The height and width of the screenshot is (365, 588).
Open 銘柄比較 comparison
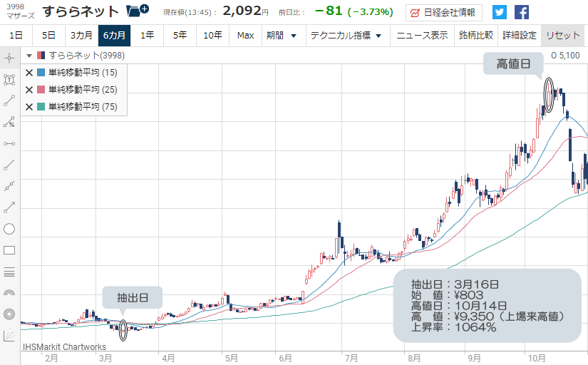[476, 36]
